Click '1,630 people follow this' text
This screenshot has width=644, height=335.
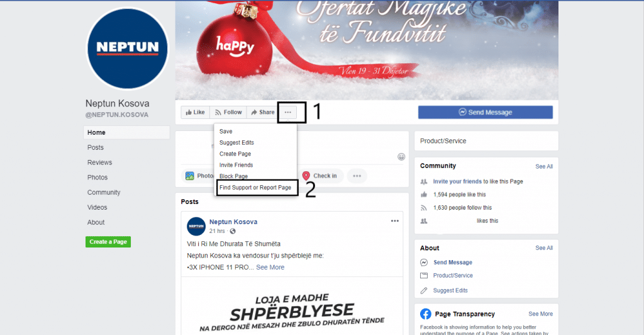[x=462, y=208]
